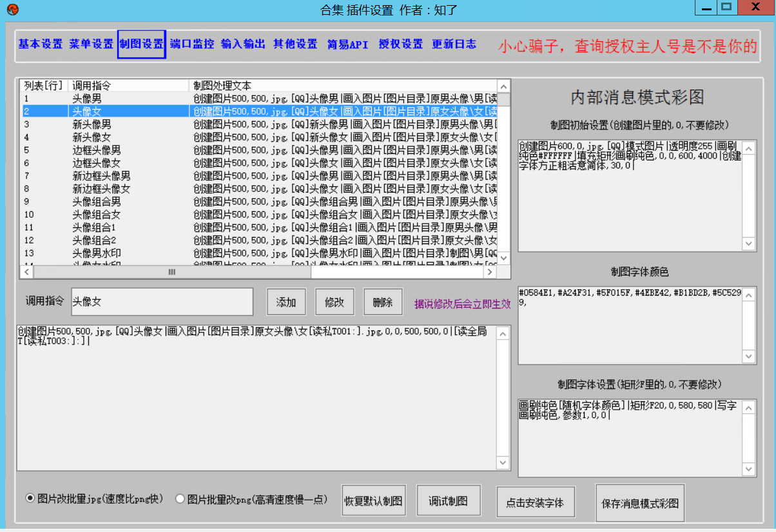Select list row 13 头像男水印
The height and width of the screenshot is (532, 776).
(x=259, y=253)
